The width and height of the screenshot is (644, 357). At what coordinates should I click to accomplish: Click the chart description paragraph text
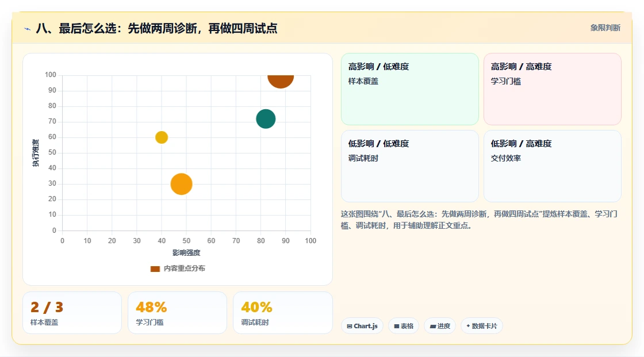[x=479, y=220]
